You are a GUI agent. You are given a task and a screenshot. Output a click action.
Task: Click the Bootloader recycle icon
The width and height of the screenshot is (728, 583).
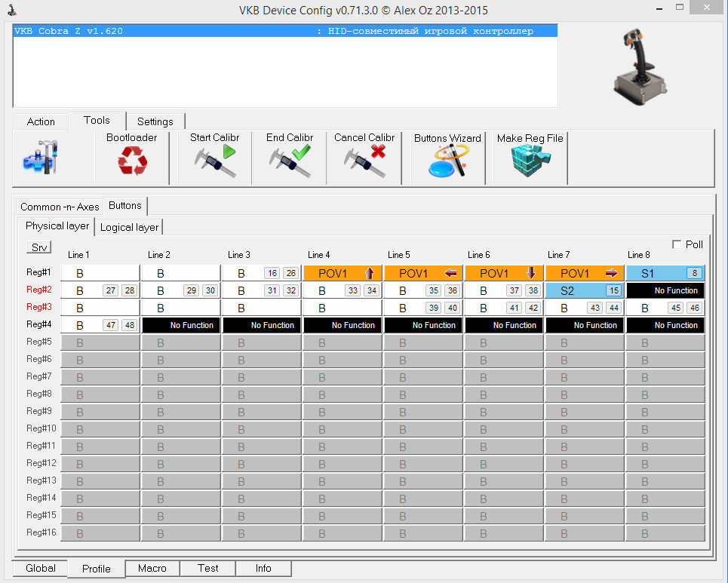coord(132,161)
